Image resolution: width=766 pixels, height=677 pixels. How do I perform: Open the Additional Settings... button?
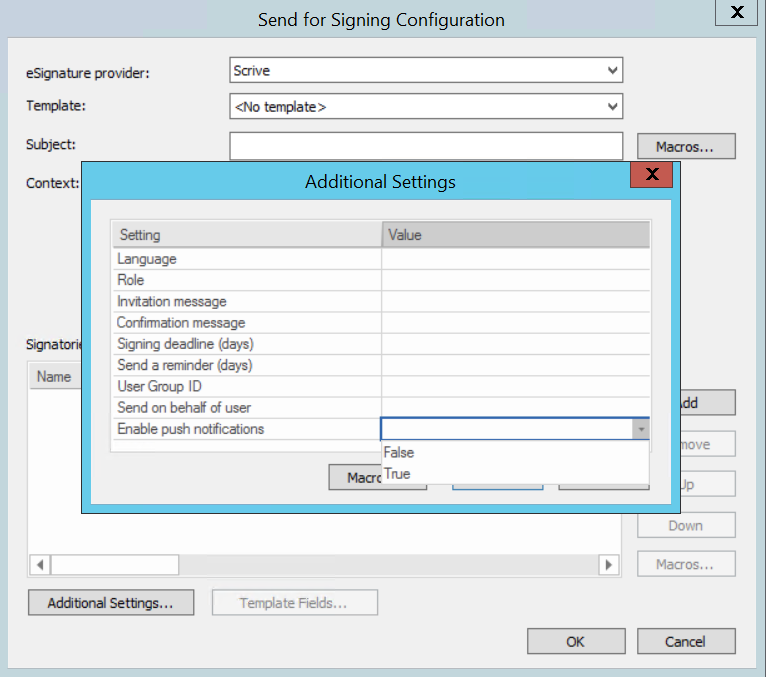coord(111,603)
